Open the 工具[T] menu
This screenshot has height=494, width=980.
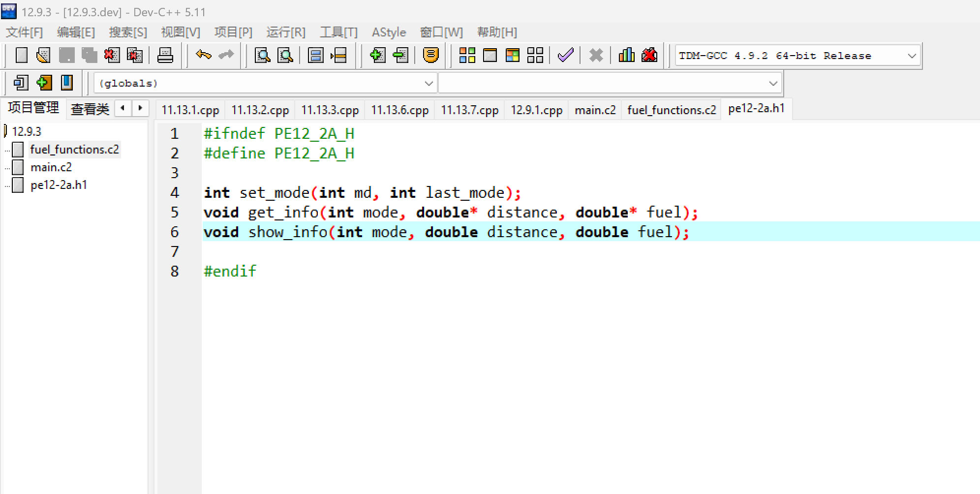339,32
